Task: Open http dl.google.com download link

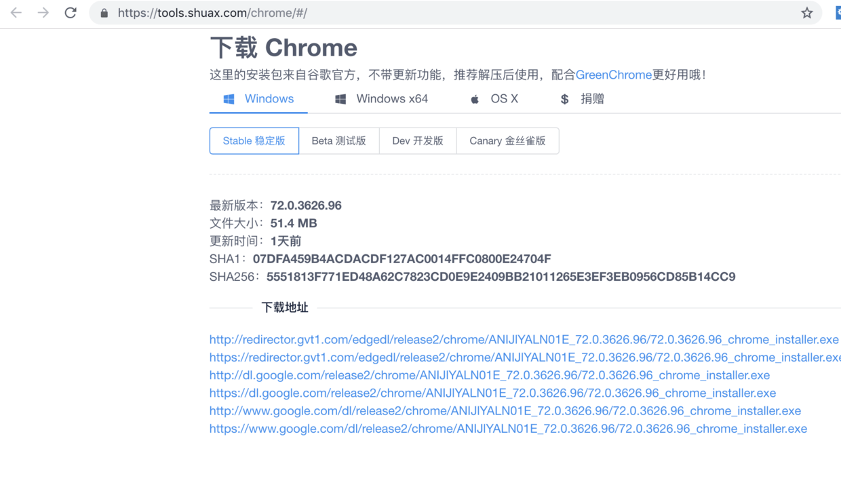Action: (490, 375)
